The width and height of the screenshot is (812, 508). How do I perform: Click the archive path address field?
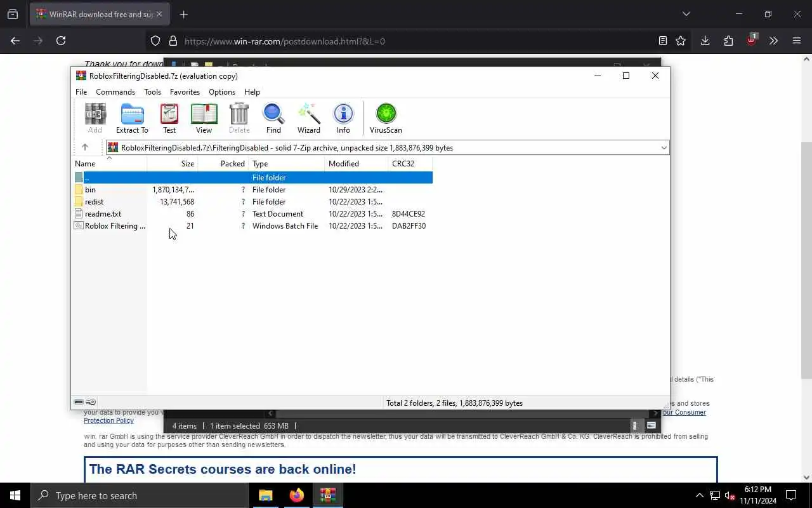pos(387,148)
